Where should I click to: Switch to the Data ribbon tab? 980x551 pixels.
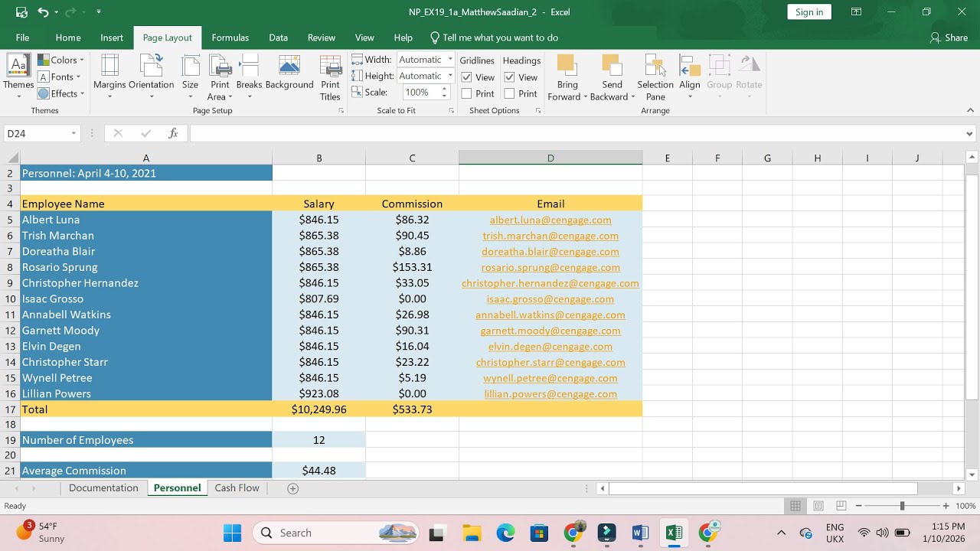(x=278, y=37)
